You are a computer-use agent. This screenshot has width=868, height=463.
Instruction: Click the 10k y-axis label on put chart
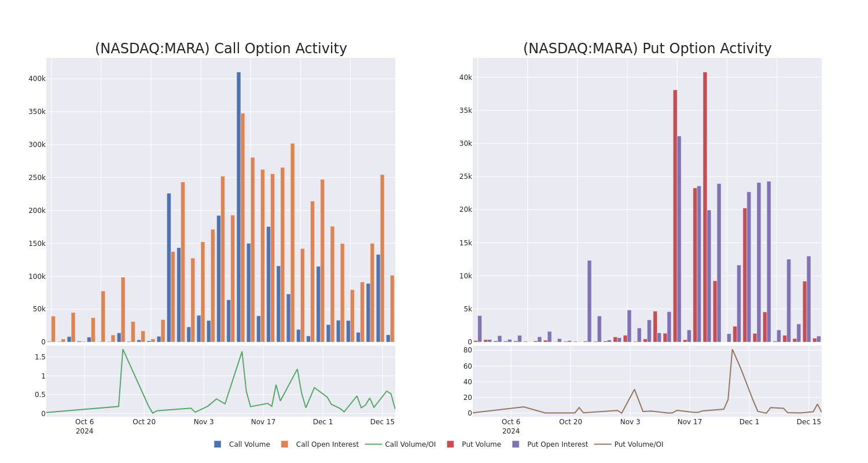[x=466, y=276]
